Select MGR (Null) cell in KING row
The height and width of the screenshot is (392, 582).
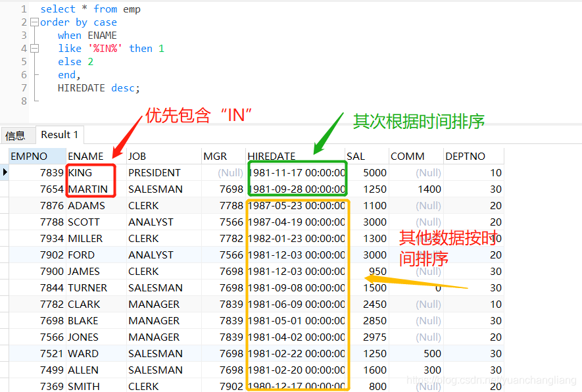223,172
